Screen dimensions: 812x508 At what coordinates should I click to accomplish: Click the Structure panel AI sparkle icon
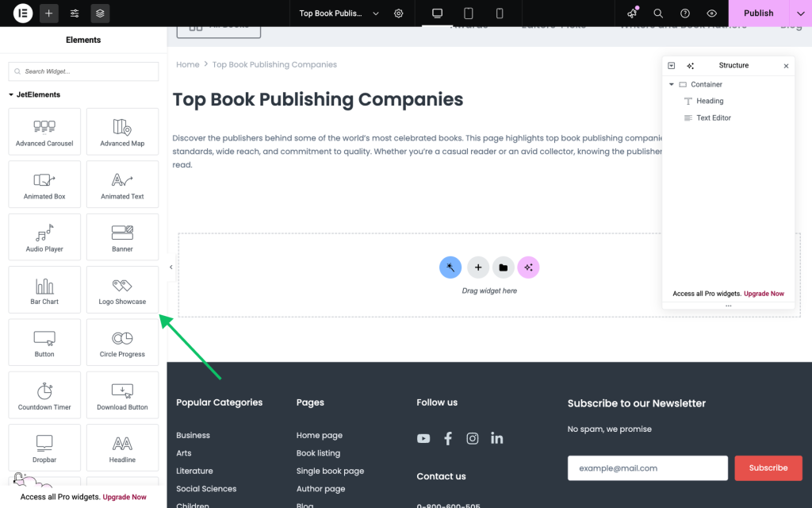tap(691, 66)
